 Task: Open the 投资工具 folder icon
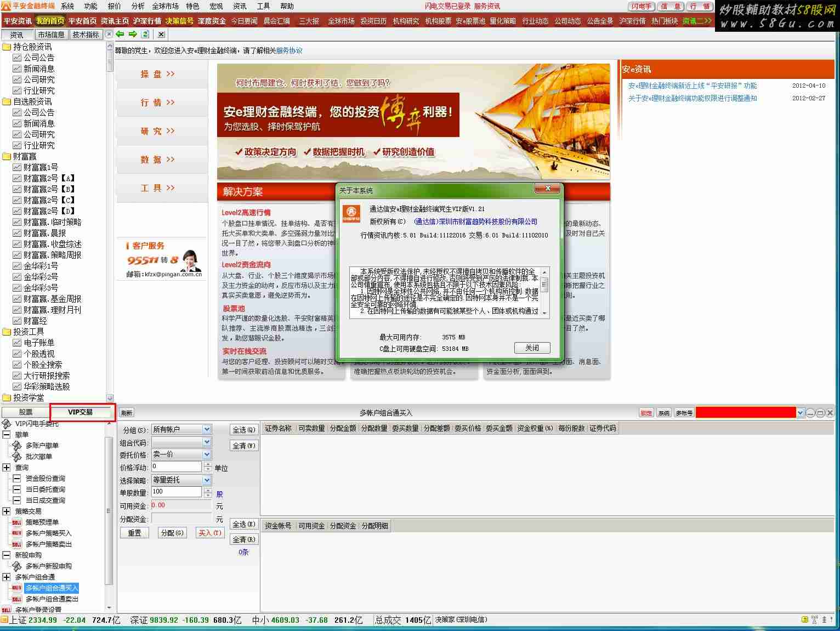pos(7,332)
